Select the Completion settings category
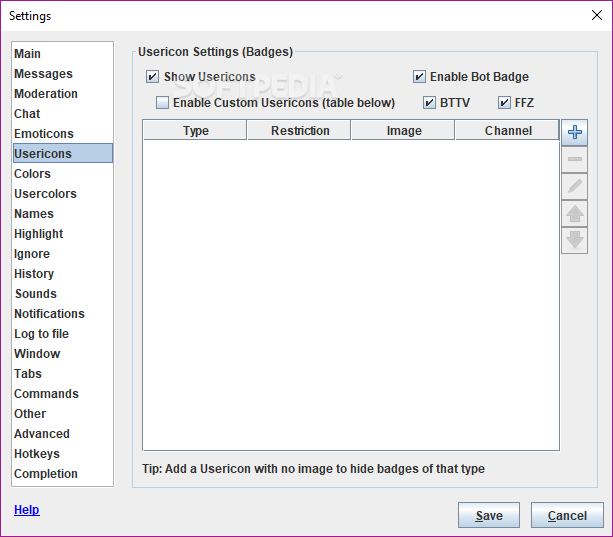The width and height of the screenshot is (613, 537). click(x=63, y=473)
